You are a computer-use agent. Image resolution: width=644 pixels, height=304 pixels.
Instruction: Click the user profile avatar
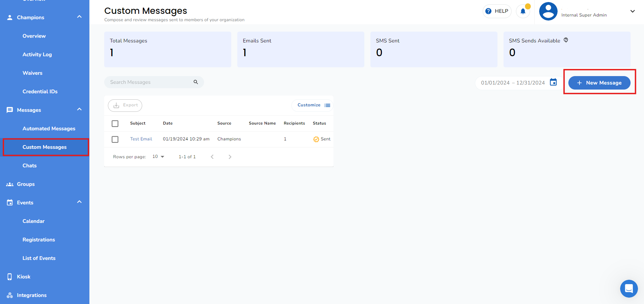point(548,11)
